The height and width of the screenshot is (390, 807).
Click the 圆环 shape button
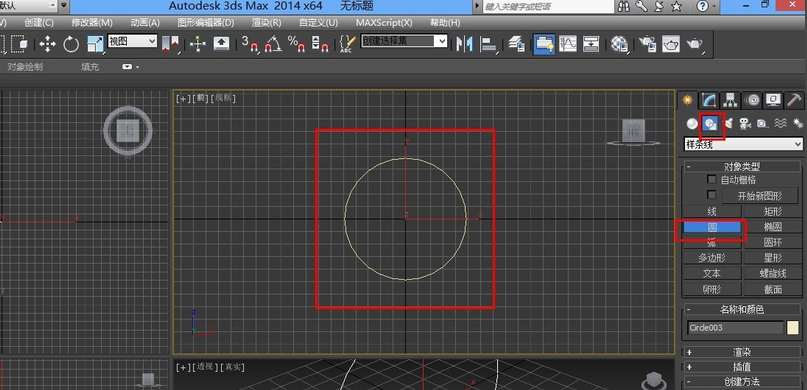pyautogui.click(x=772, y=242)
